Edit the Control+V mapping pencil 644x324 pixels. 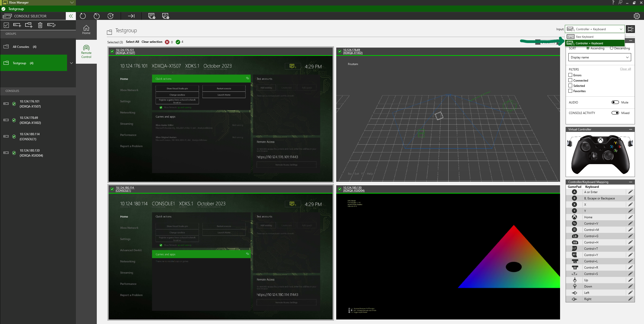630,224
